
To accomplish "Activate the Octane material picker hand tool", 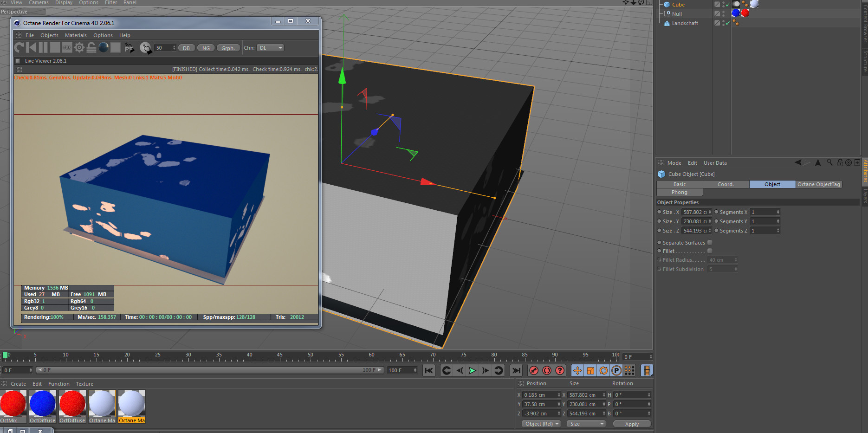I will click(x=145, y=48).
